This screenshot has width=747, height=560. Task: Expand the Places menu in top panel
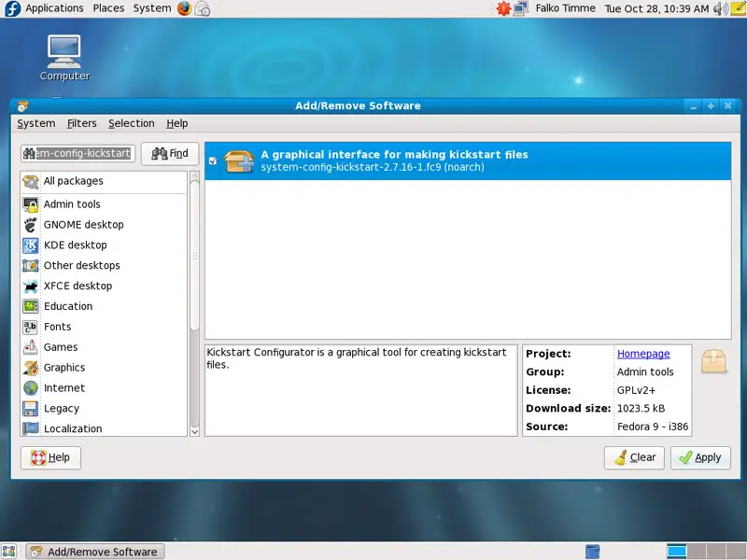tap(108, 8)
